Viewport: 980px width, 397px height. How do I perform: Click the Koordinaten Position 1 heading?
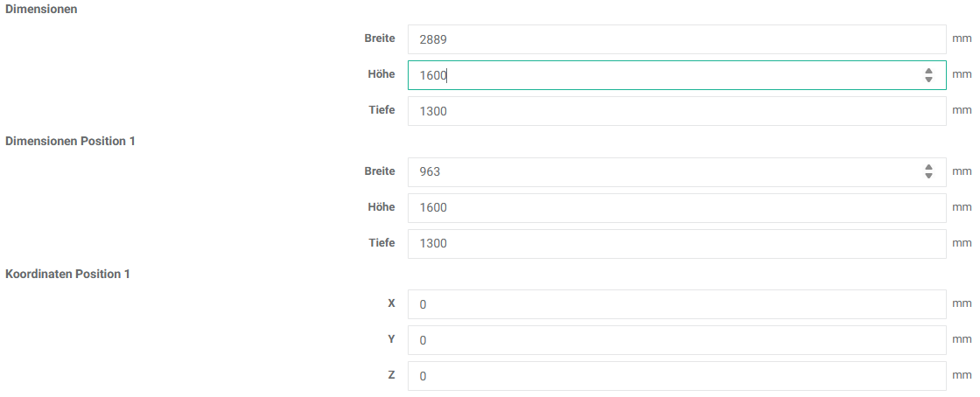point(67,274)
